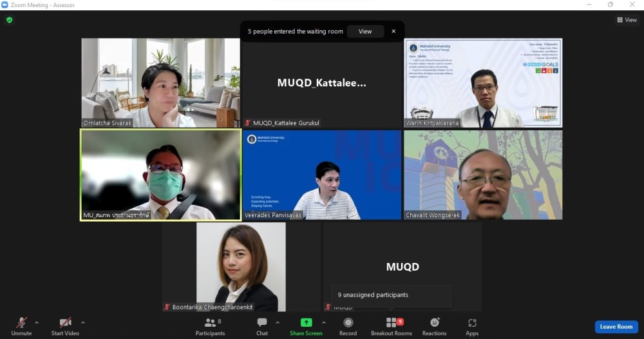Start video with the camera icon
Image resolution: width=644 pixels, height=339 pixels.
coord(64,323)
